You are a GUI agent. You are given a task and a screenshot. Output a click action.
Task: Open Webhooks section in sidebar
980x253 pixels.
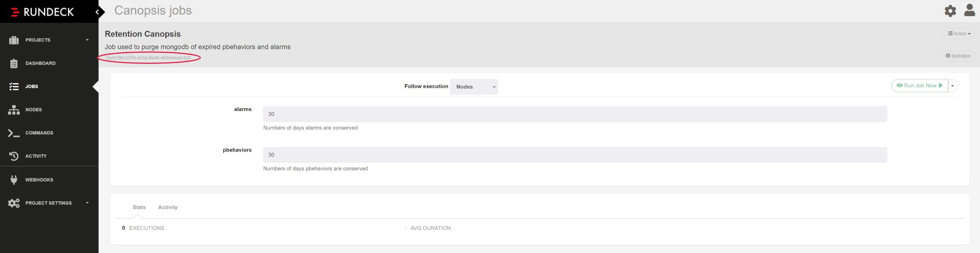[39, 179]
